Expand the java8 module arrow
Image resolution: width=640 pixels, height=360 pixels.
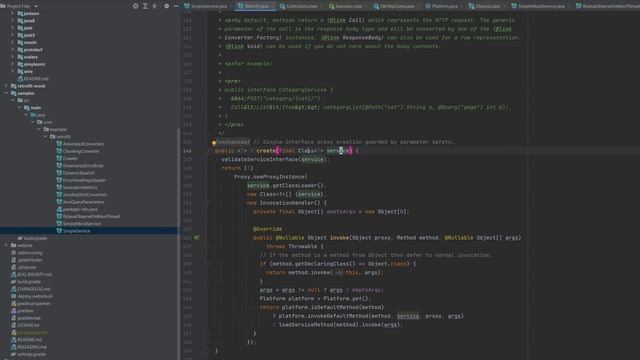click(13, 21)
